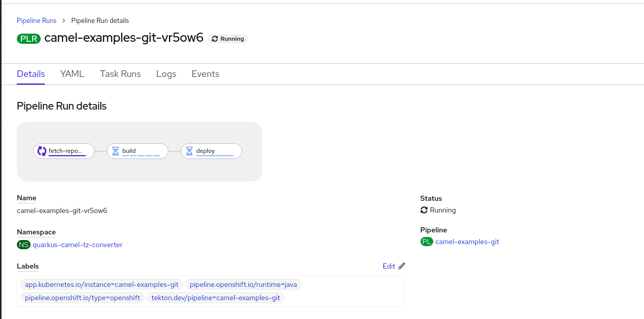Click the Running status text under Status
The height and width of the screenshot is (319, 644).
pyautogui.click(x=443, y=210)
